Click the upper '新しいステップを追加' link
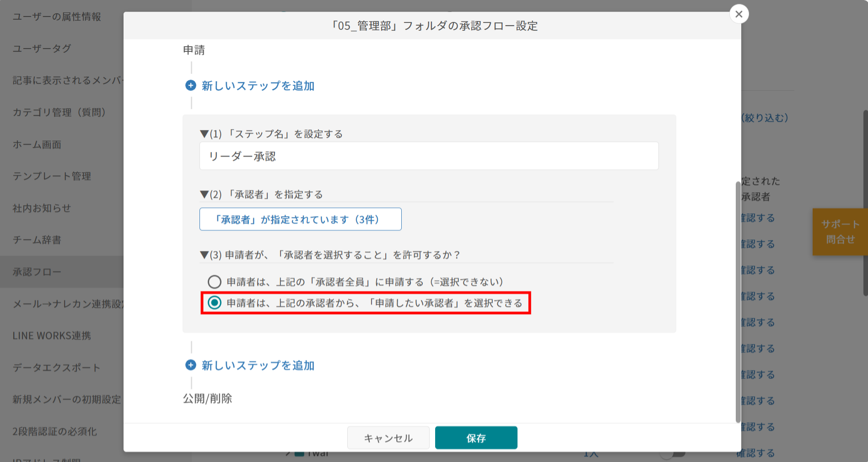Image resolution: width=868 pixels, height=462 pixels. [x=258, y=86]
